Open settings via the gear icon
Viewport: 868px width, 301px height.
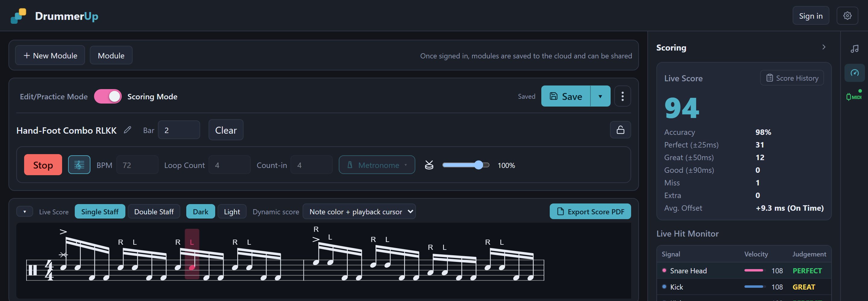click(x=847, y=16)
